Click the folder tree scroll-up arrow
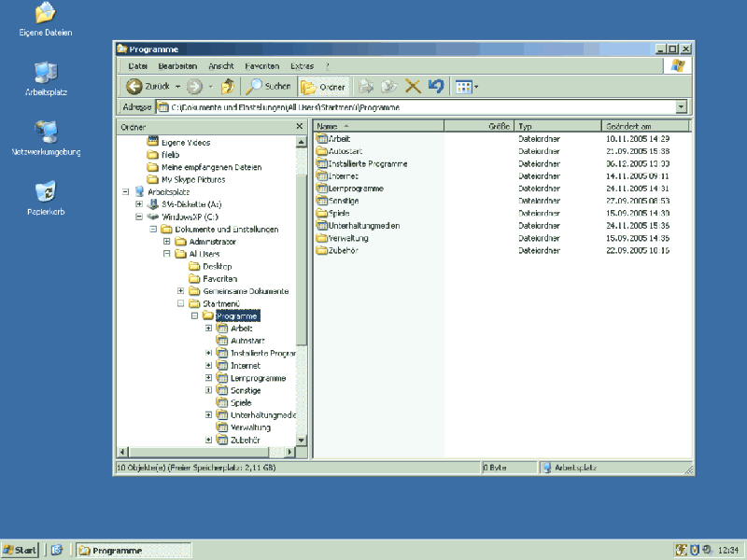 click(x=301, y=142)
